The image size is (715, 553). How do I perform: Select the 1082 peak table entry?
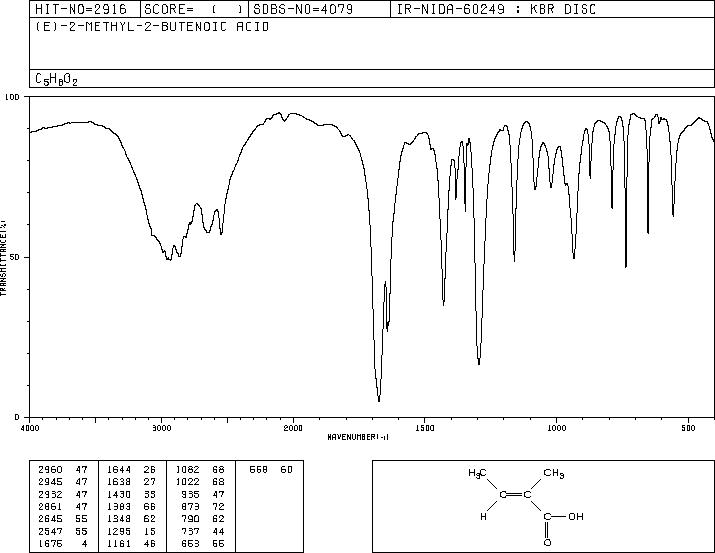[200, 470]
